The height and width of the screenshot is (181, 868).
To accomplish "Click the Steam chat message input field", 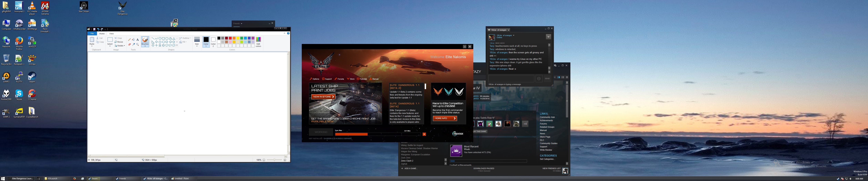I will coord(511,79).
